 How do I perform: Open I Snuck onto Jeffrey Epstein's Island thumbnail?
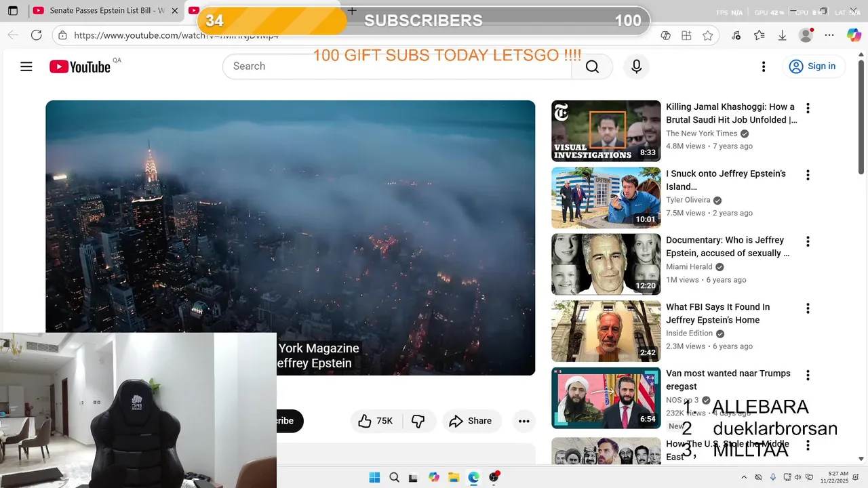[x=606, y=198]
